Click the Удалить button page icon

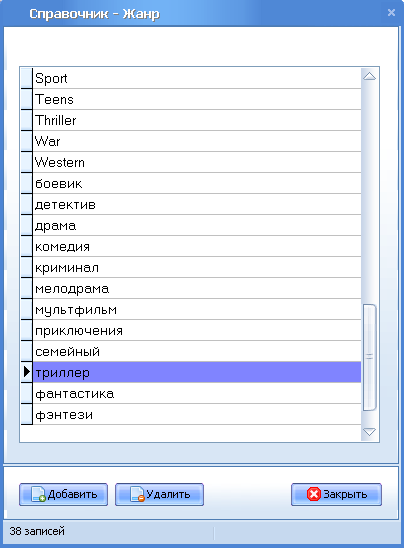137,495
